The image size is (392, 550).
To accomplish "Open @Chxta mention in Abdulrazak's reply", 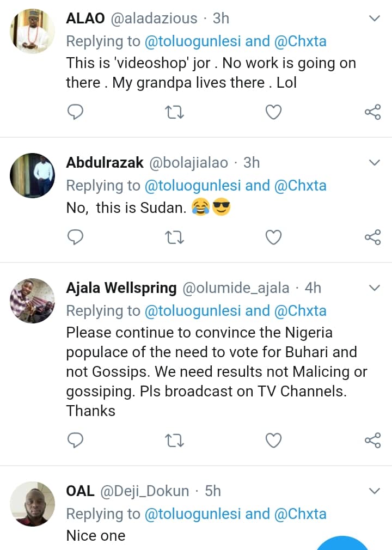I will coord(299,186).
